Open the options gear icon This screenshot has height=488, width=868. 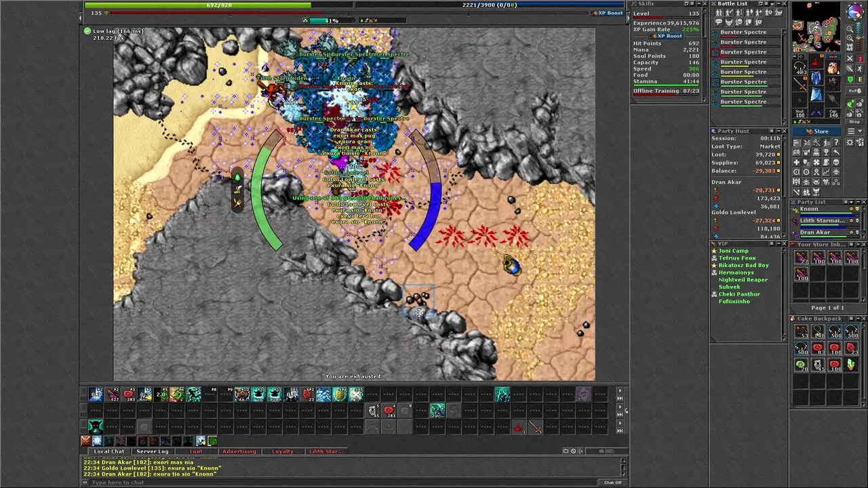[850, 142]
